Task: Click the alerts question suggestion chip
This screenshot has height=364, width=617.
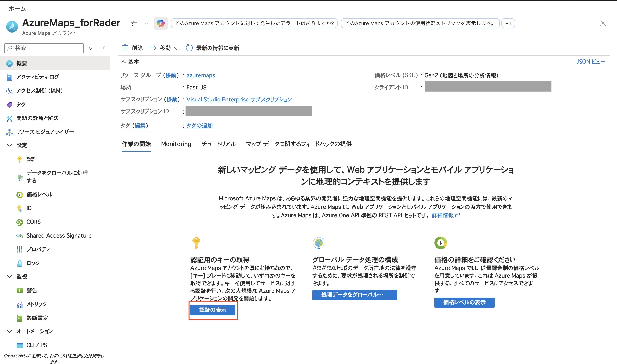Action: (x=254, y=23)
